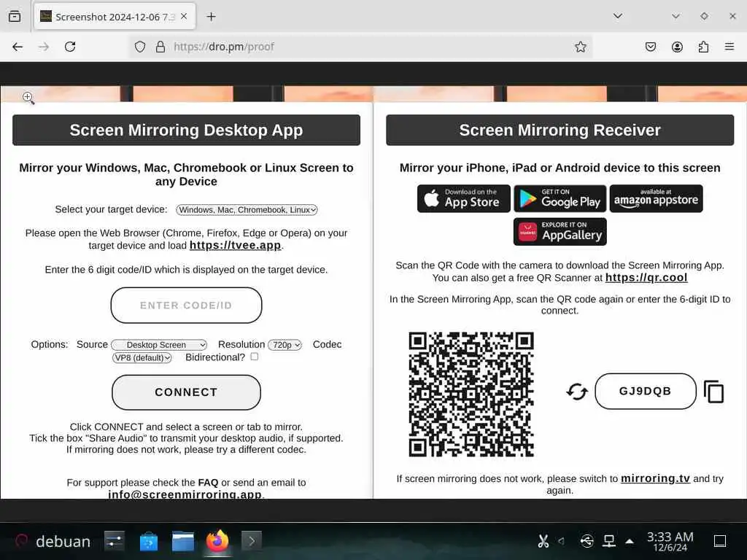The height and width of the screenshot is (560, 747).
Task: Select the Screenshot 2024-12-06 tab
Action: point(115,17)
